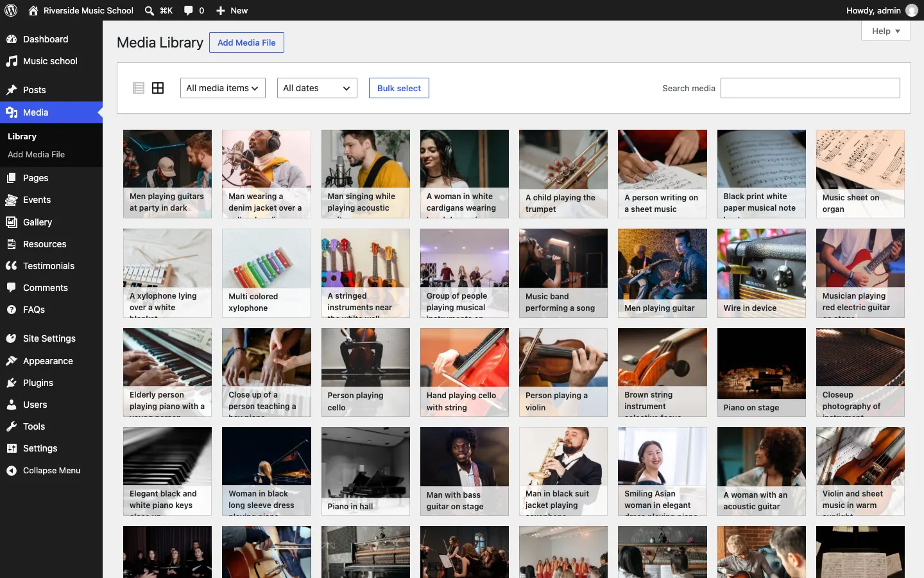Viewport: 924px width, 578px height.
Task: Select A woman with an acoustic guitar thumbnail
Action: 762,471
